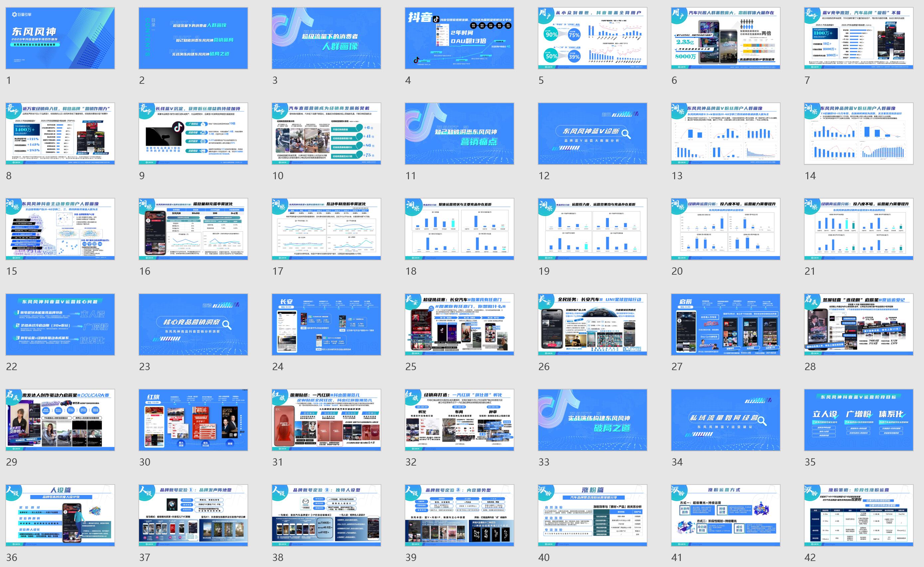Select slide 34 私域流量如何经营
The image size is (924, 567).
tap(726, 420)
